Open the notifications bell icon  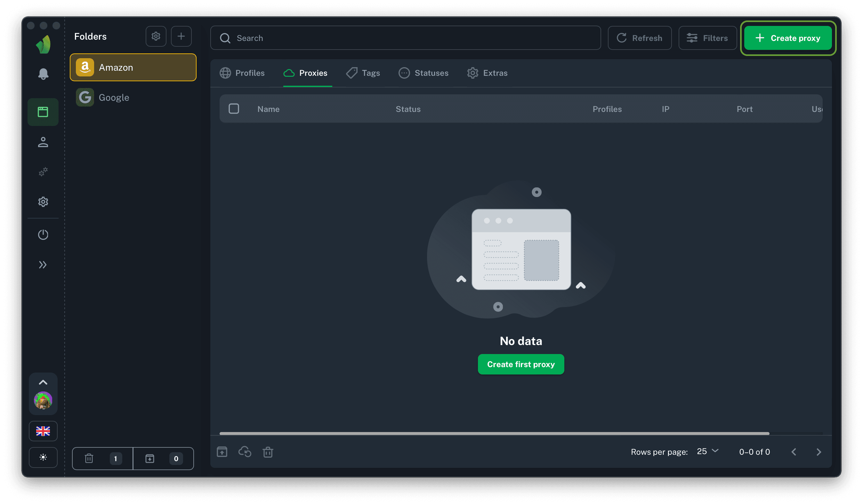pos(43,74)
